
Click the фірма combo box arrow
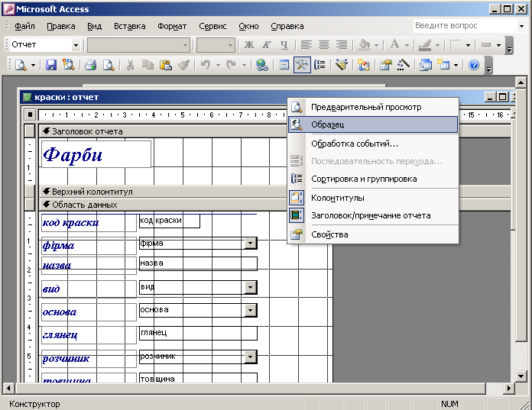click(x=250, y=243)
